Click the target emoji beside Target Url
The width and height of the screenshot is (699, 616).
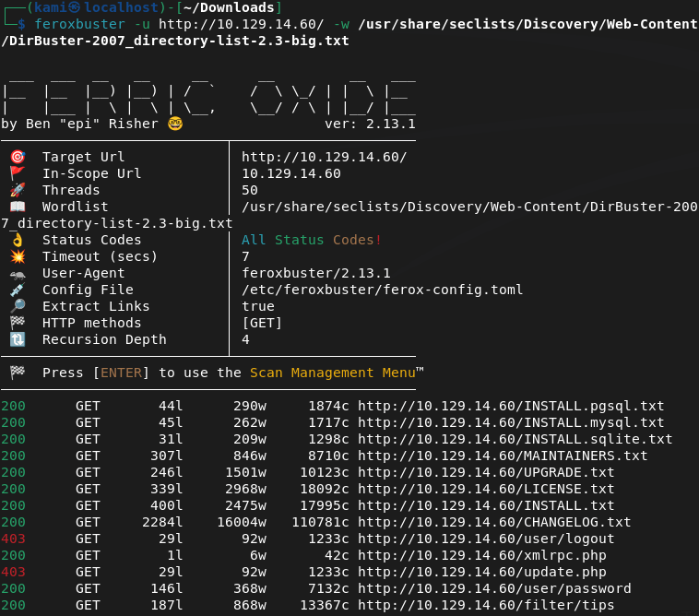pyautogui.click(x=17, y=157)
